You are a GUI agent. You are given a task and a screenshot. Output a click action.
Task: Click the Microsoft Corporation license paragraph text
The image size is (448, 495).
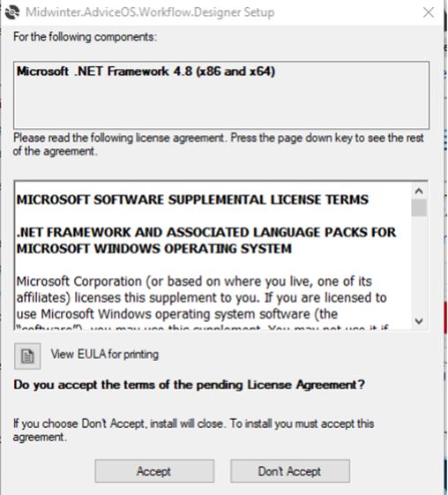coord(202,302)
